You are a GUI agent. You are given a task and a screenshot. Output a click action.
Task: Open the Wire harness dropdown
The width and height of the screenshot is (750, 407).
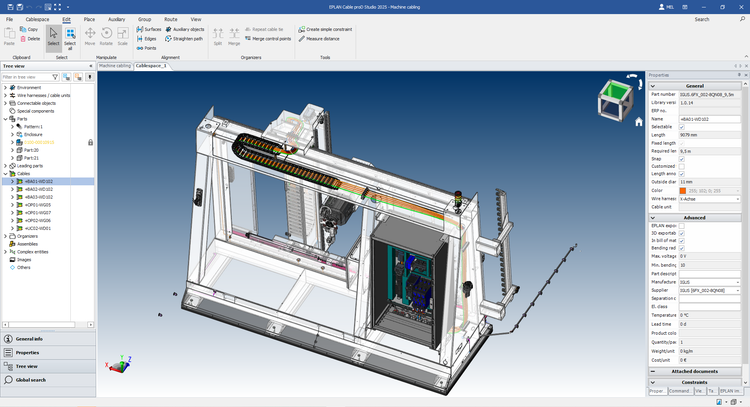(738, 199)
